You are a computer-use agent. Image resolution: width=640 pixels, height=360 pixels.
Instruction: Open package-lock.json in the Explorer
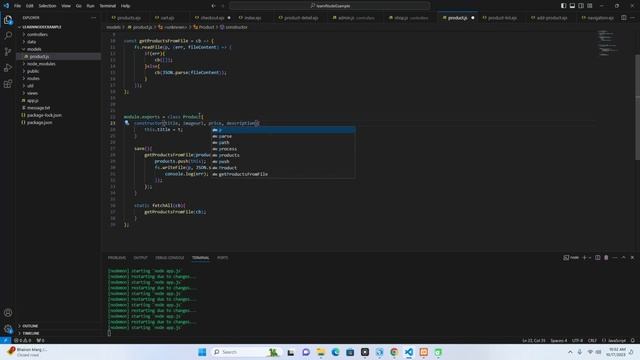(58, 115)
